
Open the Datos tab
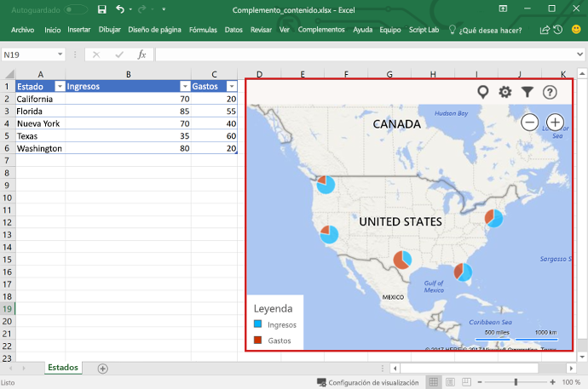pyautogui.click(x=233, y=30)
